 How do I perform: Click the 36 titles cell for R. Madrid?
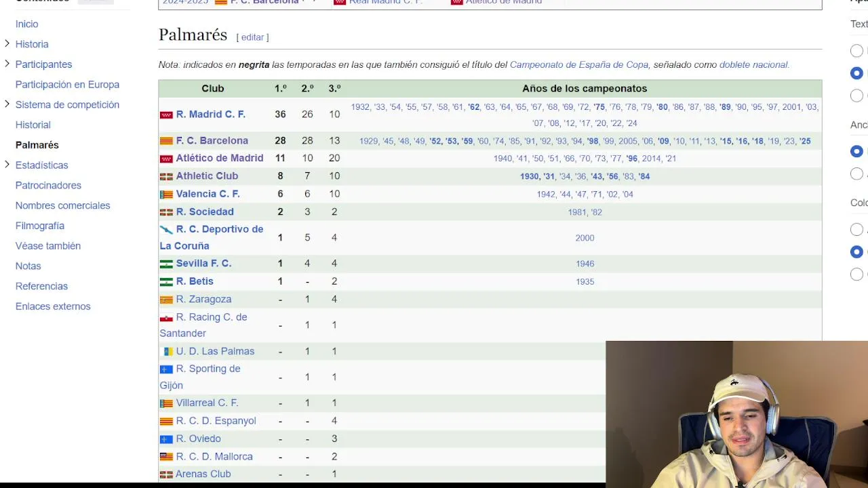click(280, 115)
